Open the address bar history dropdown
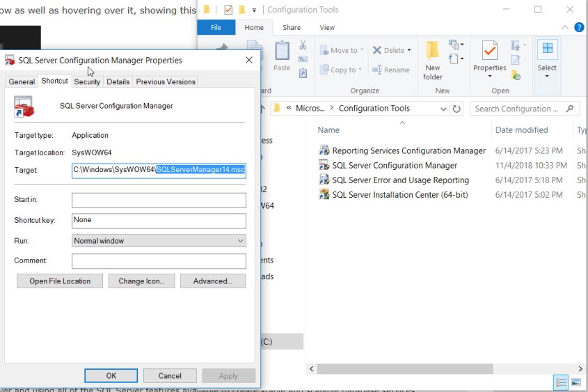Viewport: 588px width, 392px height. [443, 109]
